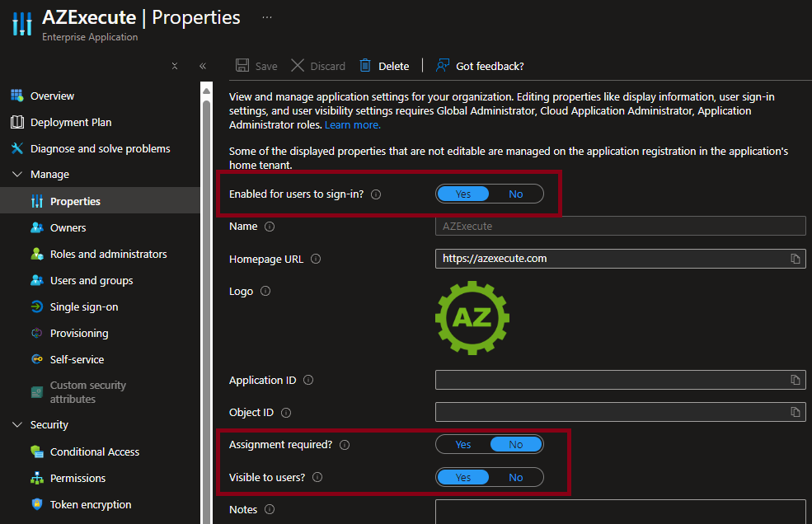The image size is (812, 524).
Task: Click the Permissions hierarchy icon
Action: tap(37, 479)
